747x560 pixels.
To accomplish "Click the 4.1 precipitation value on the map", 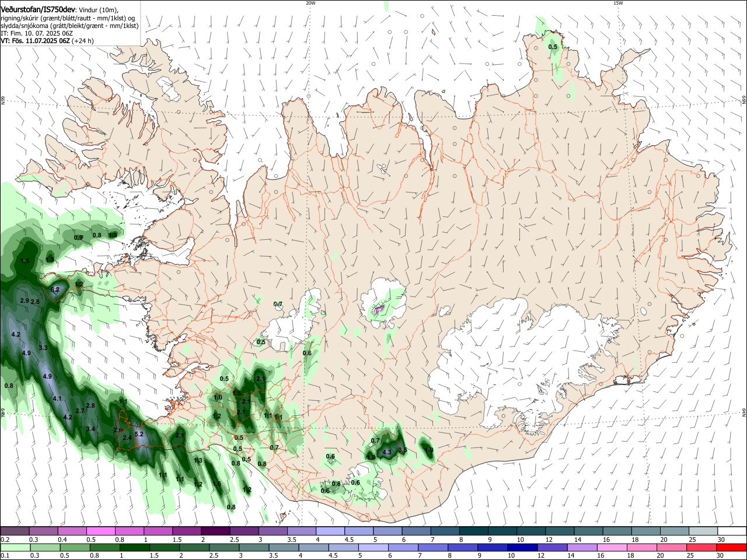I will coord(57,398).
